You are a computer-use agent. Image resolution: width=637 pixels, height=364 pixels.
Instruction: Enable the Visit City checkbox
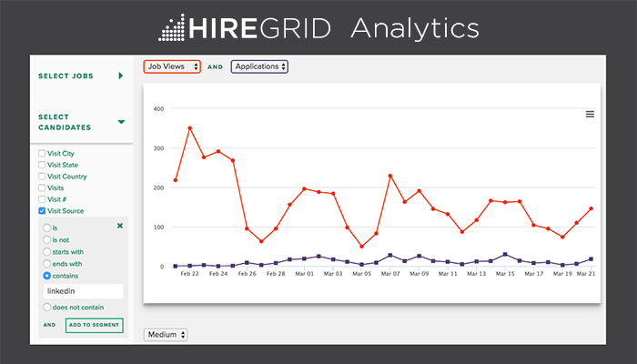[x=42, y=153]
